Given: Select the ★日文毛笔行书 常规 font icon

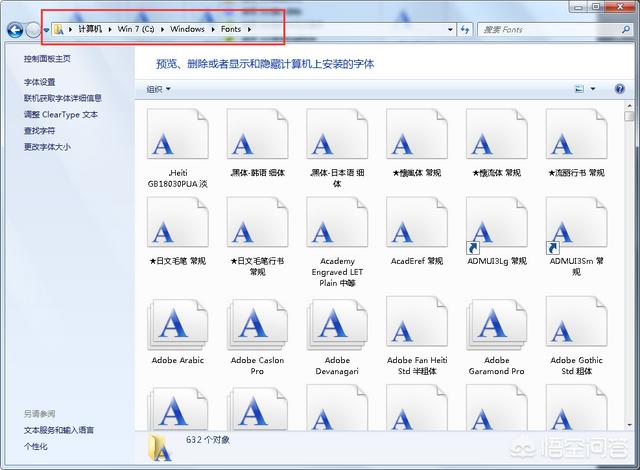Looking at the screenshot, I should tap(258, 222).
